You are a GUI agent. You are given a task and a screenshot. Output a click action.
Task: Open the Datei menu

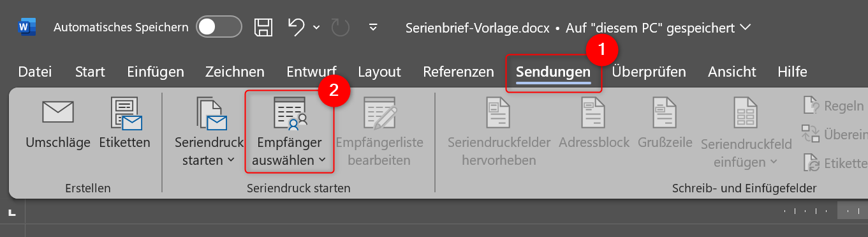(35, 72)
